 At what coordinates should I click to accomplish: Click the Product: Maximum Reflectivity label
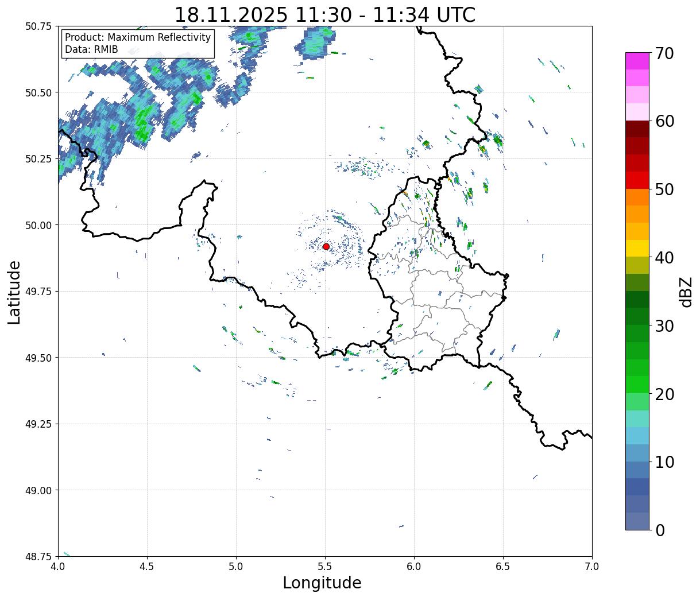pyautogui.click(x=138, y=37)
